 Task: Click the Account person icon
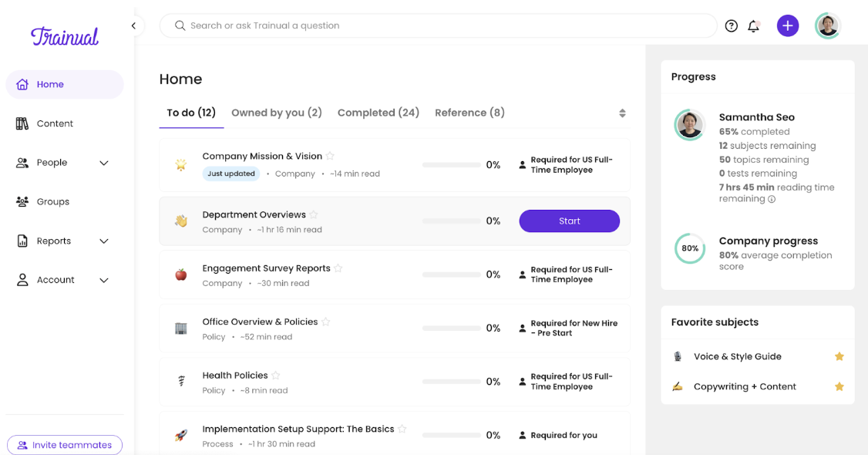(22, 279)
